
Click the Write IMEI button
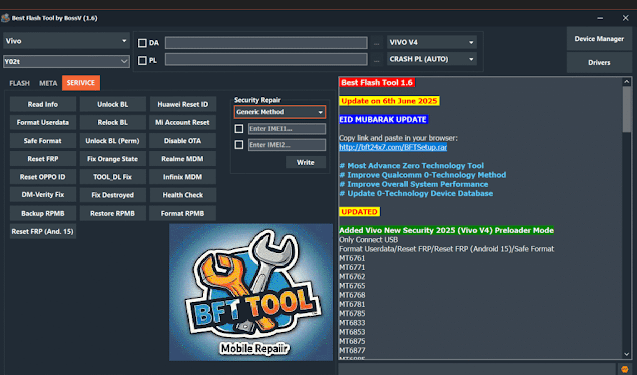(x=306, y=163)
